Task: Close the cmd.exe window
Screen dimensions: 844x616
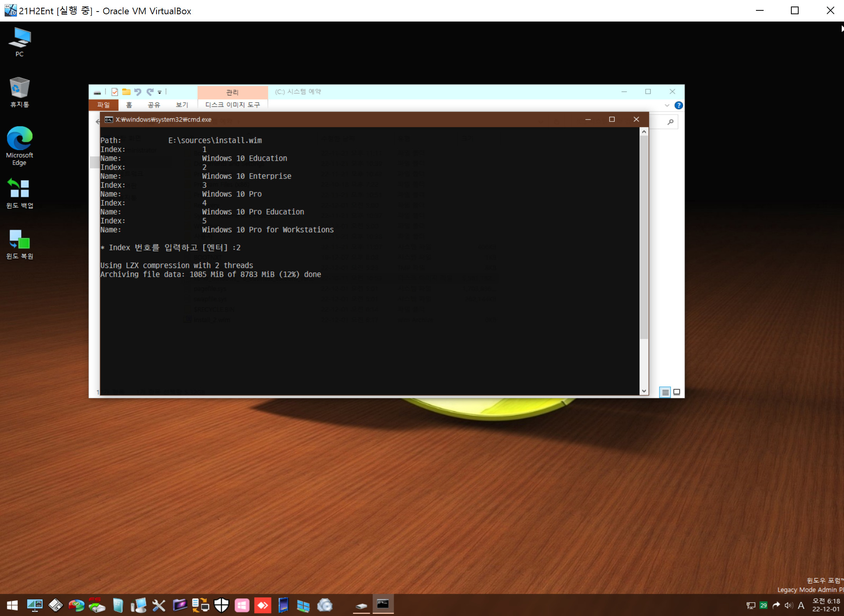Action: (636, 120)
